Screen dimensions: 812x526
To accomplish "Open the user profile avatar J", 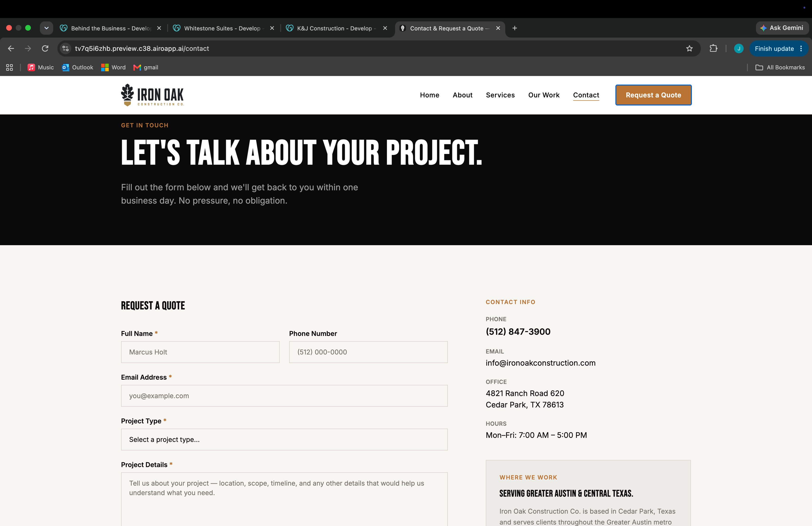I will click(739, 48).
